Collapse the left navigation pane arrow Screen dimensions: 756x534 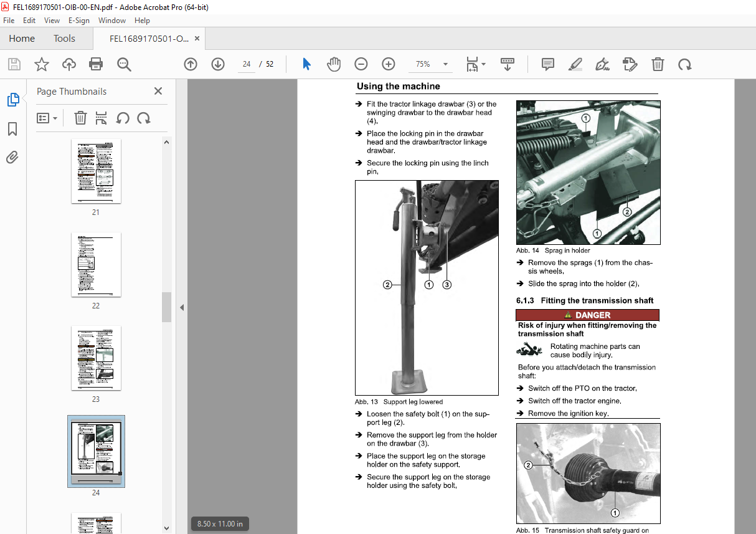coord(182,307)
